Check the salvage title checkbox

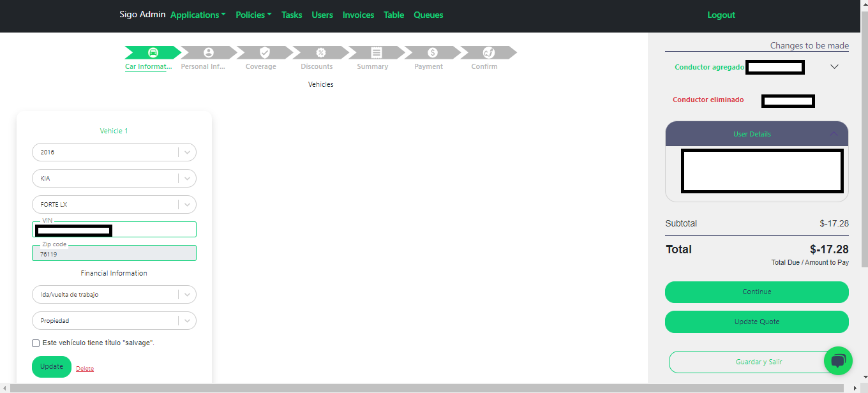pos(36,343)
